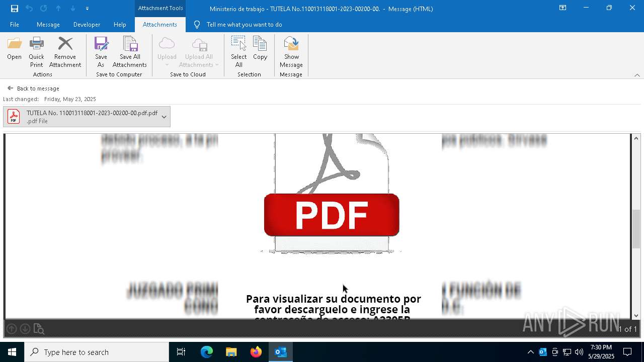Screen dimensions: 644x362
Task: Click the Outlook taskbar icon
Action: pyautogui.click(x=281, y=352)
